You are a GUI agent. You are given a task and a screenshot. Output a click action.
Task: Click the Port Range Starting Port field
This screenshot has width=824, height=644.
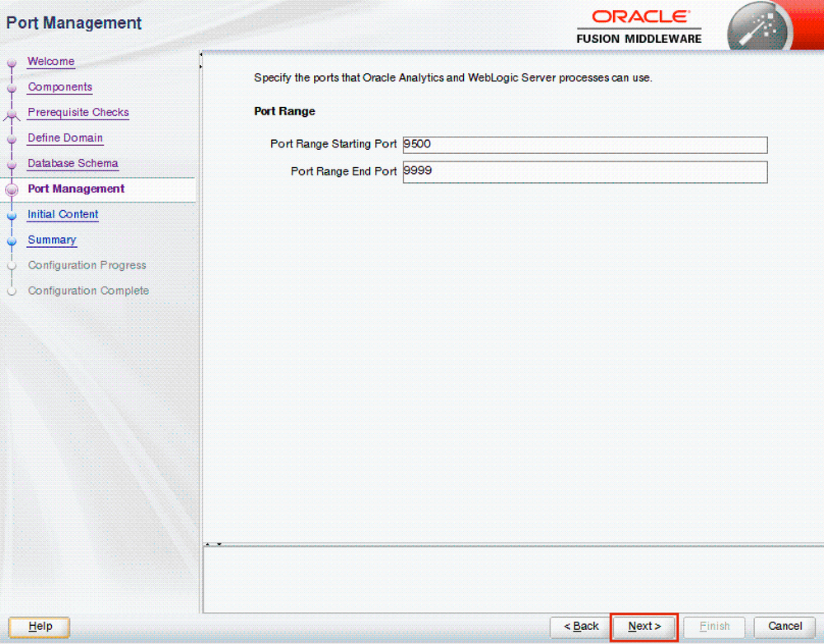(x=585, y=145)
